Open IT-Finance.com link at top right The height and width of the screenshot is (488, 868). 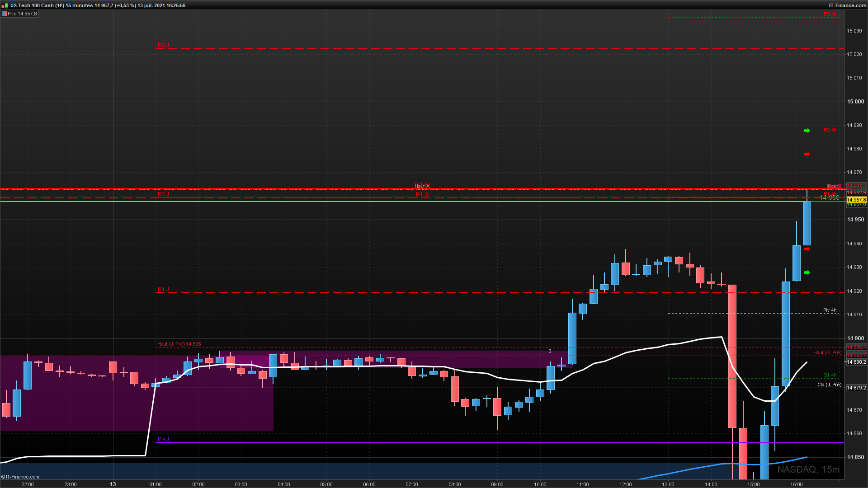847,5
